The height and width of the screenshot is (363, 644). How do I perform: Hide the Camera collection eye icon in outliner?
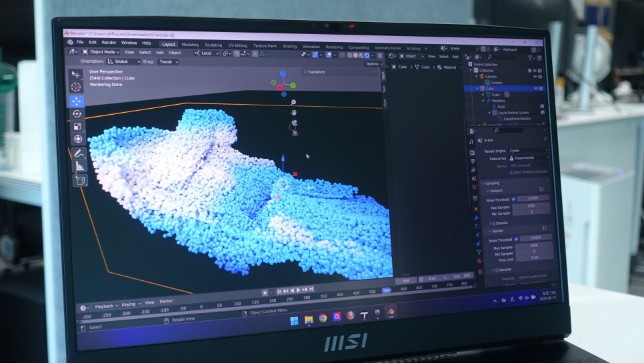[535, 77]
